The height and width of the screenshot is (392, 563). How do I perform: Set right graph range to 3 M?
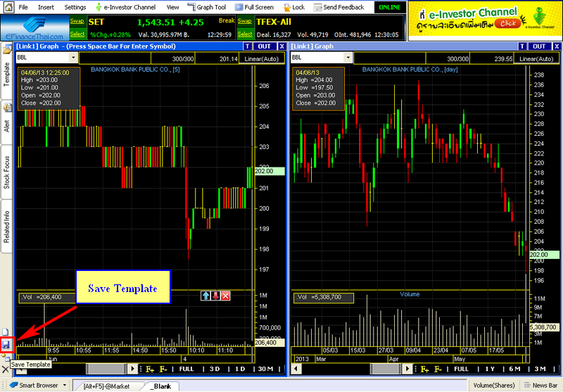point(540,369)
